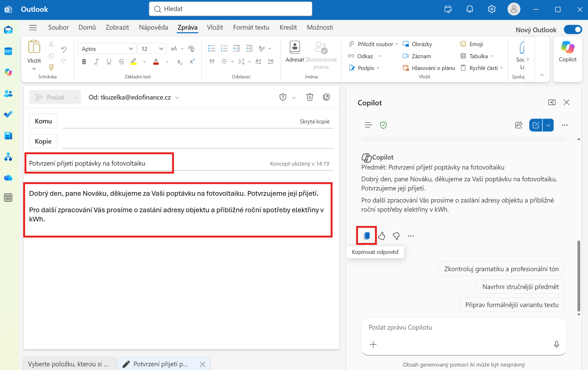Click 'Navrhni stručnější předmět' suggestion
Viewport: 588px width, 370px height.
pyautogui.click(x=520, y=287)
